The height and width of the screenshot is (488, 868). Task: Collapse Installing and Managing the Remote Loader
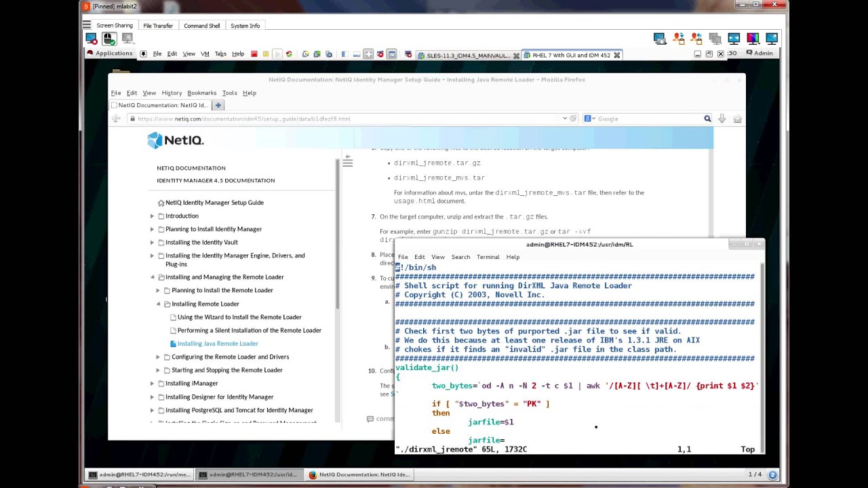152,277
